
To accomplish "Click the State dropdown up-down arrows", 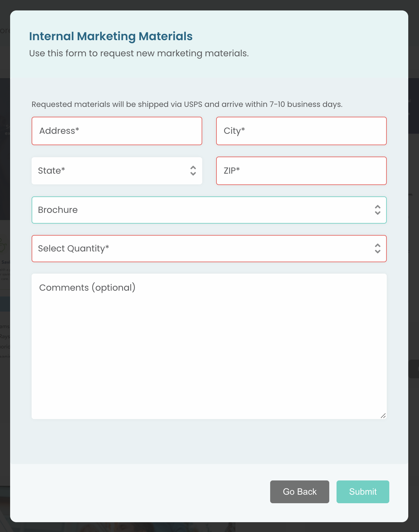I will click(x=193, y=171).
